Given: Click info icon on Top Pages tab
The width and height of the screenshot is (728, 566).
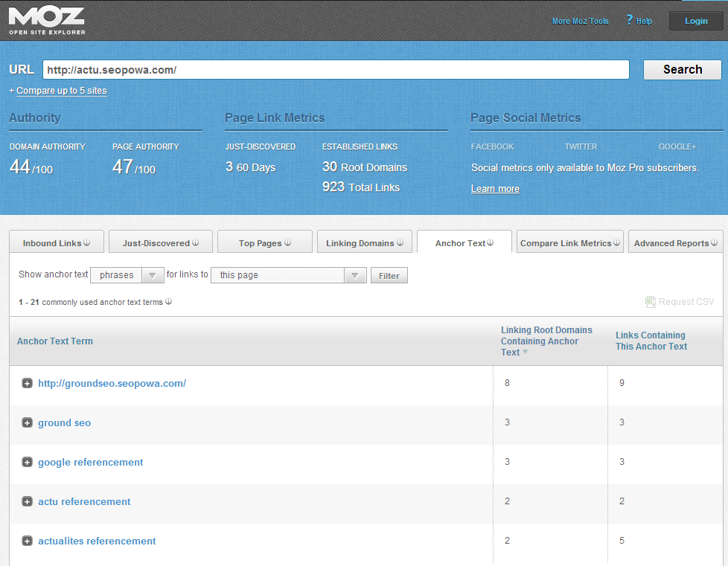Looking at the screenshot, I should (287, 243).
